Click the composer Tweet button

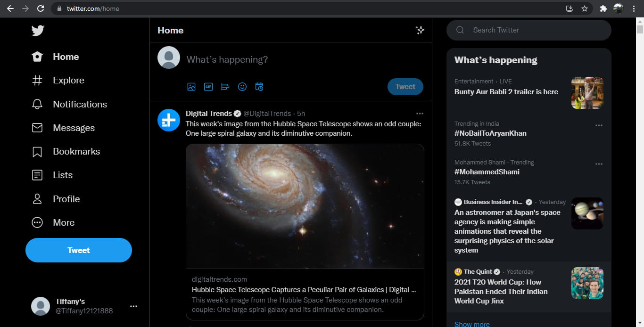click(405, 87)
